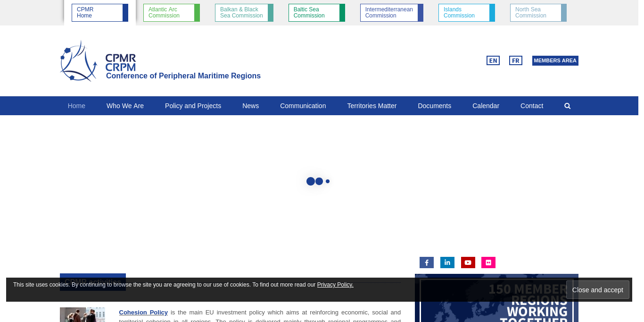Screen dimensions: 644x322
Task: Open the Facebook social icon
Action: [x=426, y=263]
